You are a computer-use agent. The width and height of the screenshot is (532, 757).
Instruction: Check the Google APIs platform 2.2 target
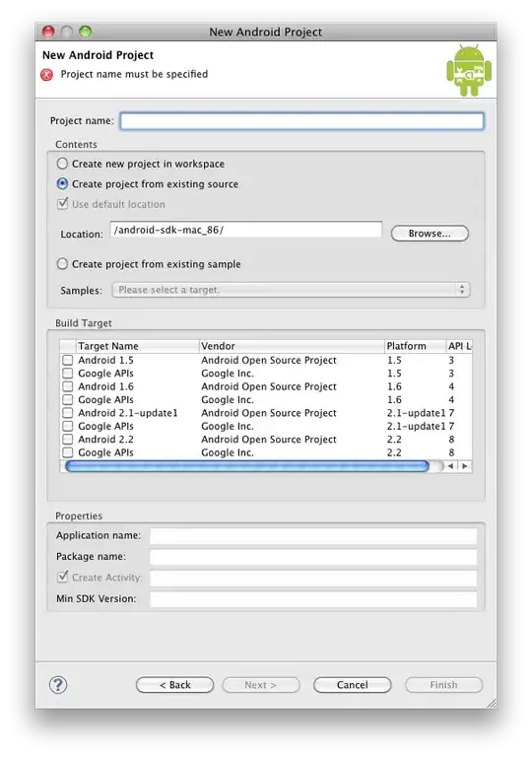(x=68, y=452)
